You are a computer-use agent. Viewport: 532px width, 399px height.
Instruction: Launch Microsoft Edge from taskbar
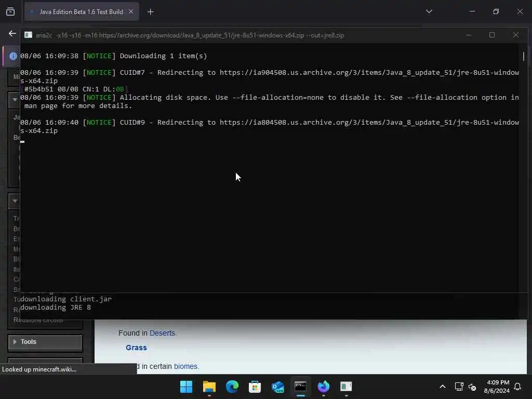click(x=232, y=387)
